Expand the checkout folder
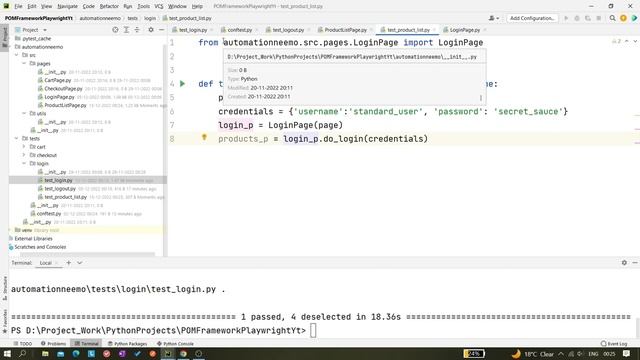This screenshot has width=640, height=360. tap(24, 155)
